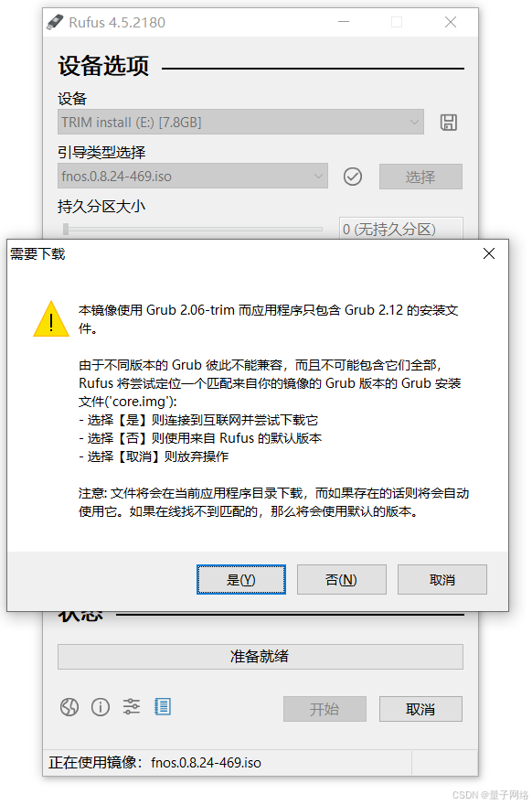Click the 开始 start button
This screenshot has width=532, height=805.
(x=325, y=709)
